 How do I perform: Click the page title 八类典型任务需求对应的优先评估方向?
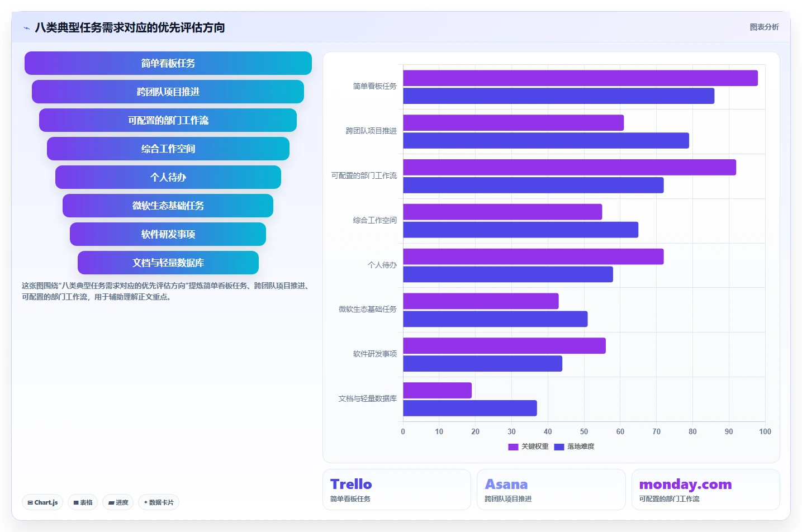click(130, 27)
